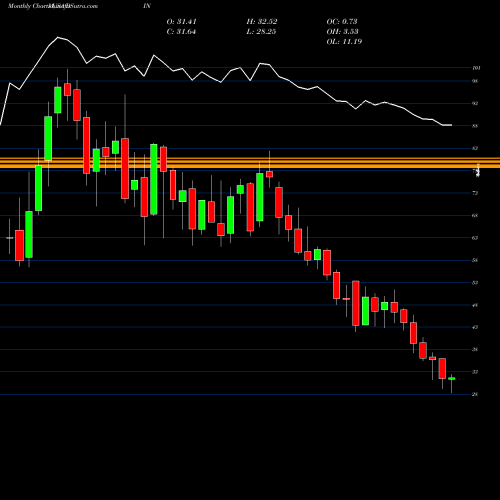Screen dimensions: 500x500
Task: Click the close value 'C: 31.64'
Action: click(x=181, y=32)
